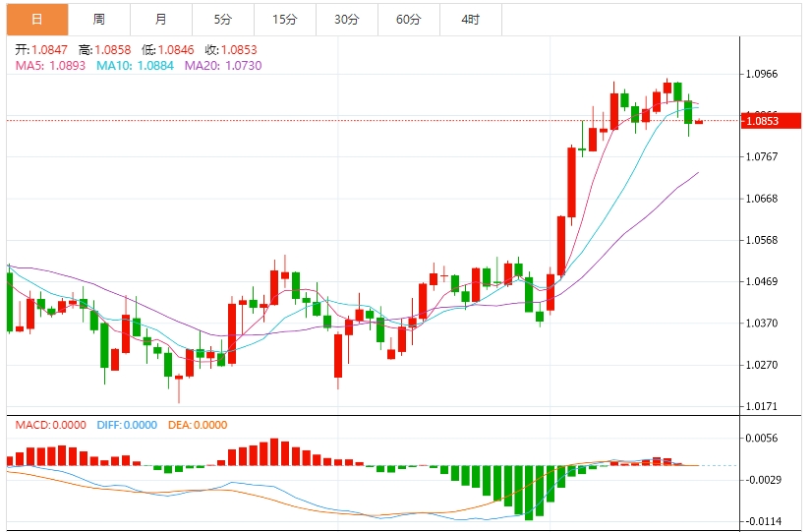812x532 pixels.
Task: Click the -0.0029 MACD axis label
Action: pyautogui.click(x=762, y=480)
